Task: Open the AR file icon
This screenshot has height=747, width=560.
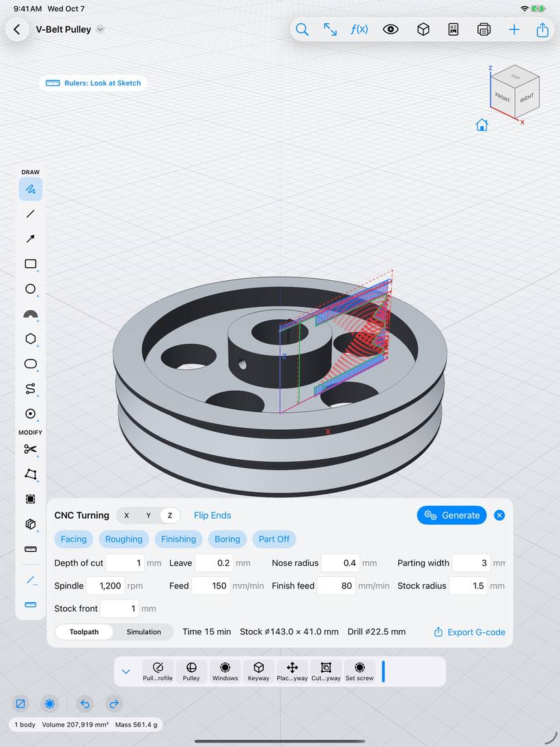Action: coord(453,29)
